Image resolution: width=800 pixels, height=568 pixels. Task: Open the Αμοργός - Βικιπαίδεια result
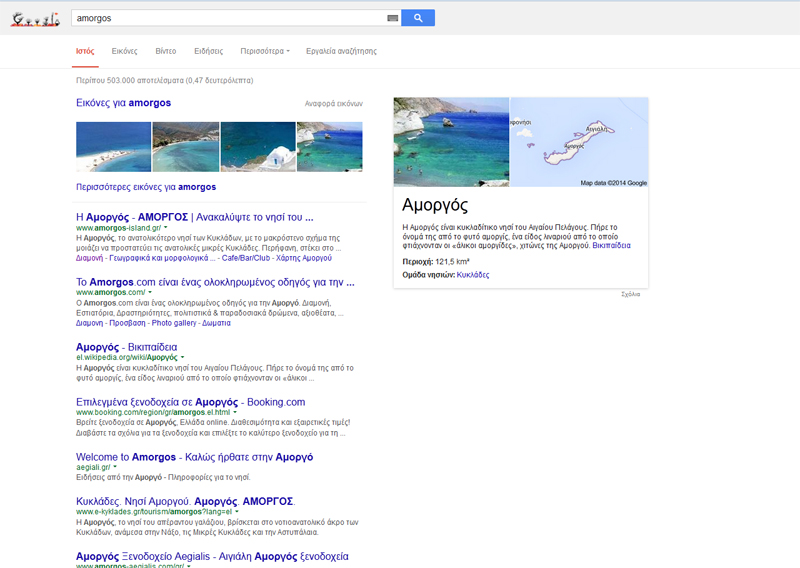coord(127,347)
